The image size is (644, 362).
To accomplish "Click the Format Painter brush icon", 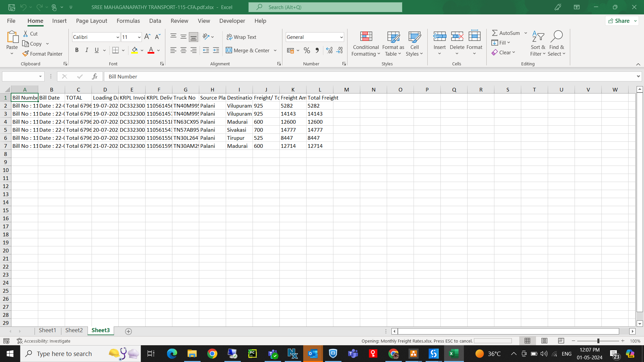I will (x=25, y=54).
